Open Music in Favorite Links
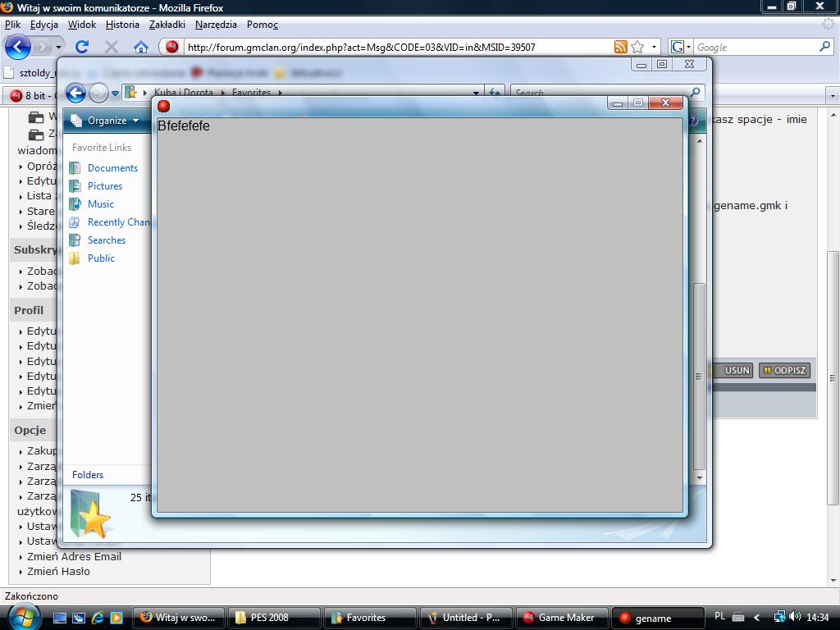The height and width of the screenshot is (630, 840). pyautogui.click(x=101, y=204)
